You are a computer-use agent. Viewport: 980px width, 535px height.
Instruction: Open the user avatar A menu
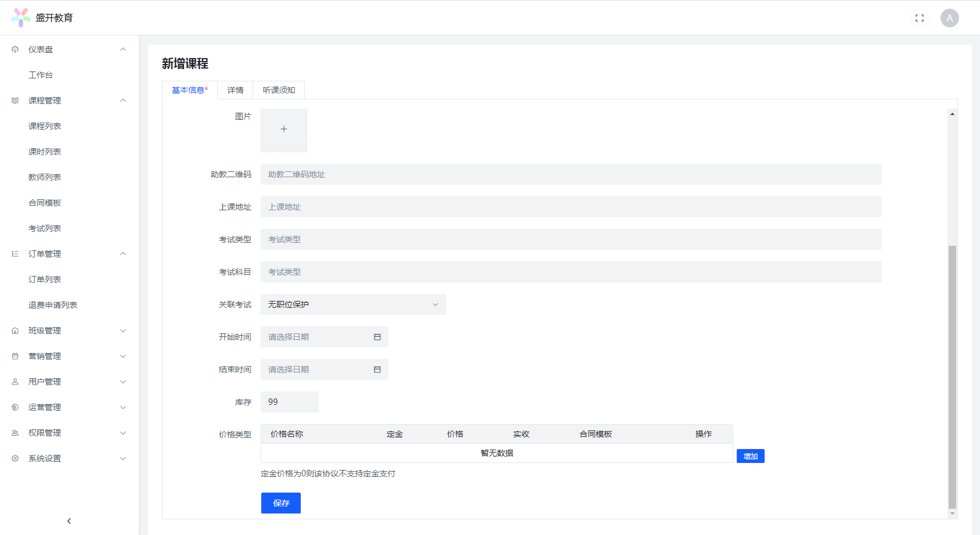(950, 18)
